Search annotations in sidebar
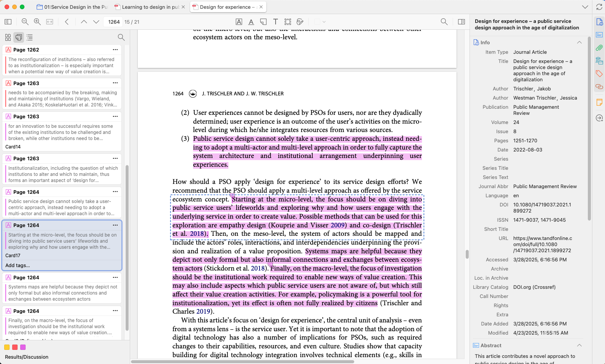Image resolution: width=605 pixels, height=364 pixels. (121, 37)
